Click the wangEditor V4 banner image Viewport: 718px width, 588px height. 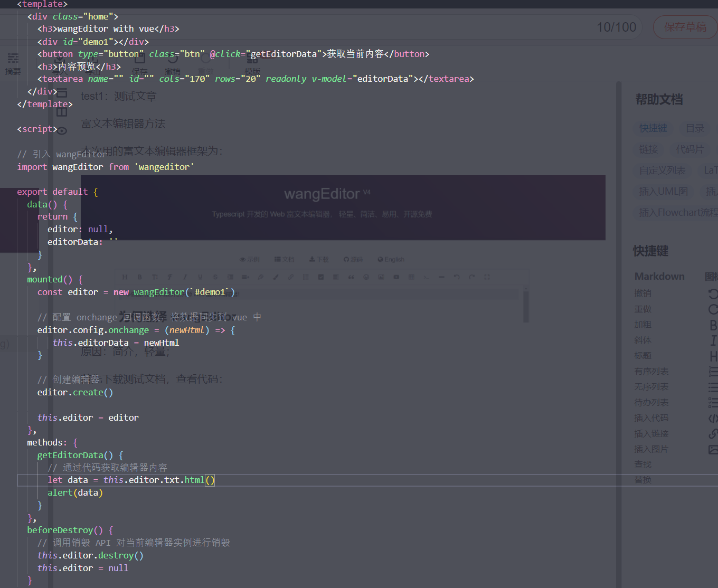click(x=343, y=207)
